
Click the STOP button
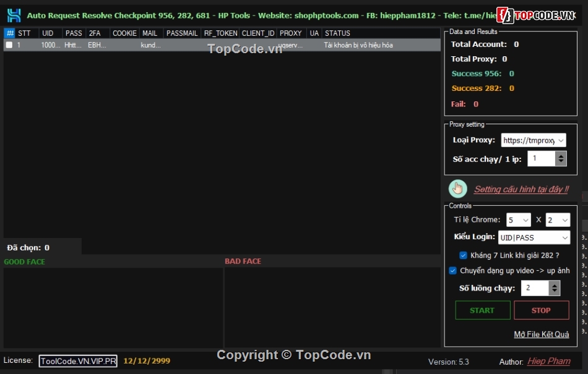tap(541, 310)
